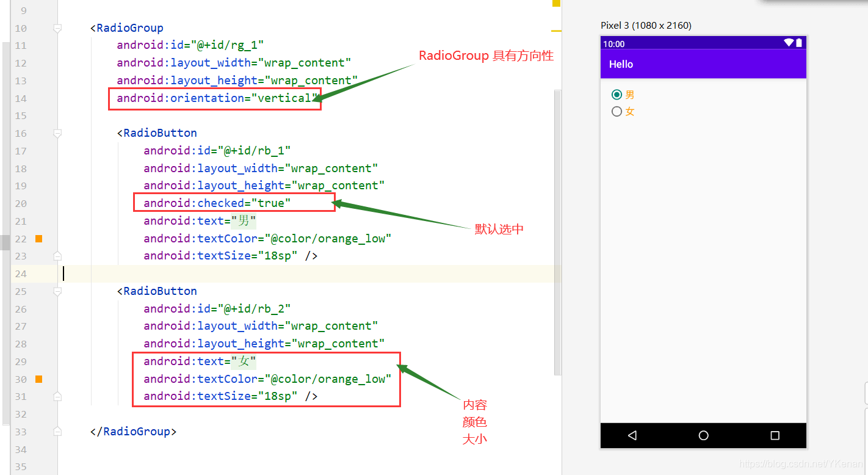Click android:layout_width on line 12
868x475 pixels.
tap(234, 63)
